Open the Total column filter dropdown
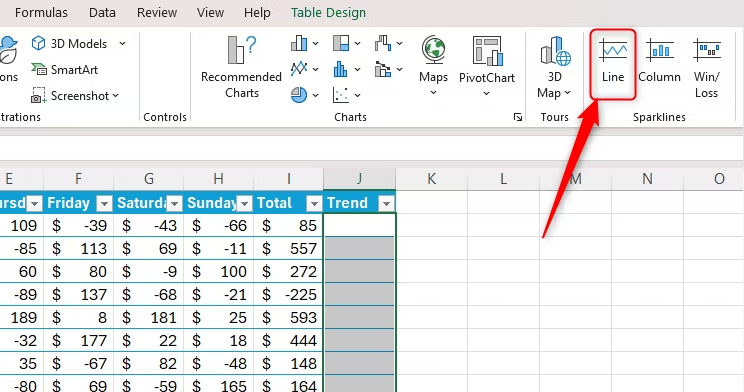 pos(314,204)
